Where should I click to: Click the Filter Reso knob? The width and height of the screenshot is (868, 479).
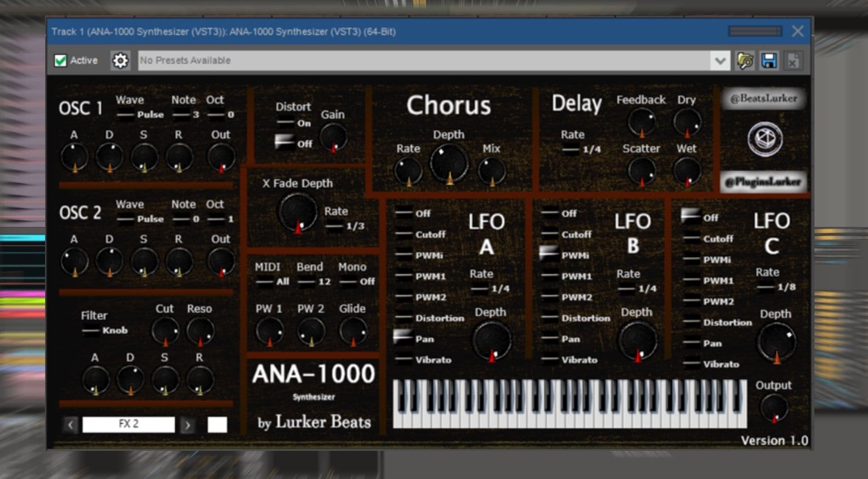(200, 331)
